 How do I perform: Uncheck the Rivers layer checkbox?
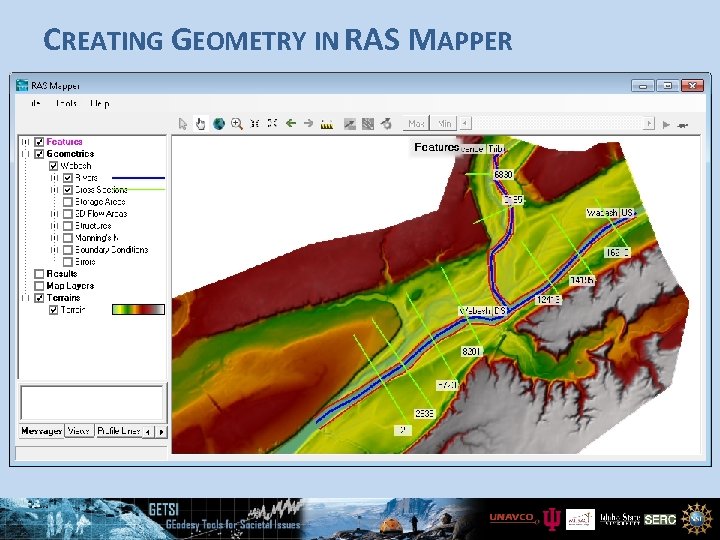(x=68, y=178)
